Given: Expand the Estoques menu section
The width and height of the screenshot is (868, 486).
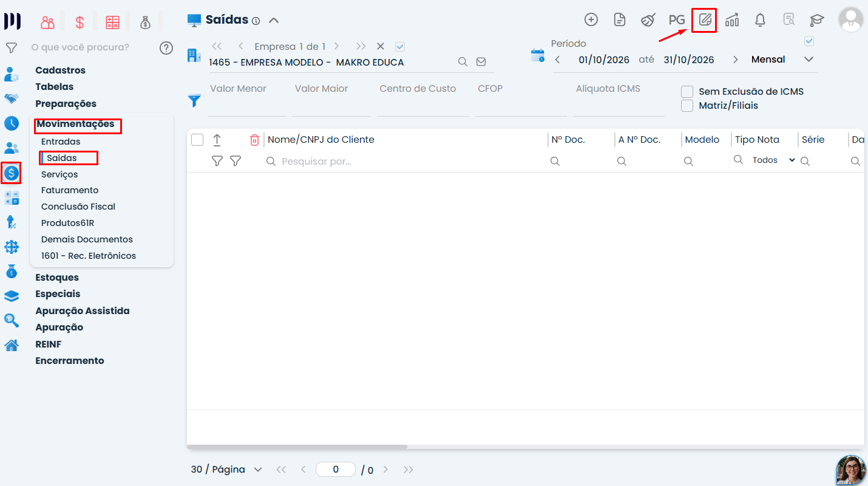Looking at the screenshot, I should tap(57, 278).
